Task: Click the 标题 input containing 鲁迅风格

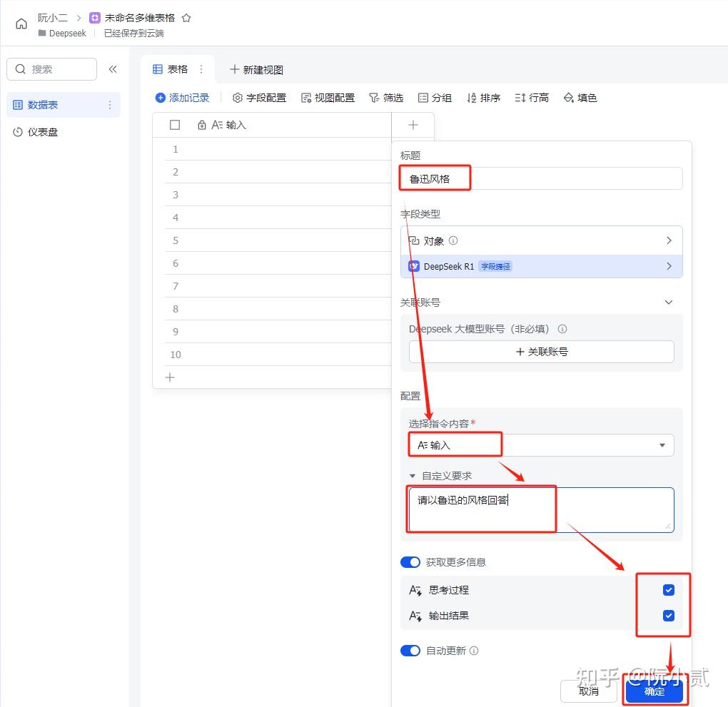Action: click(541, 178)
